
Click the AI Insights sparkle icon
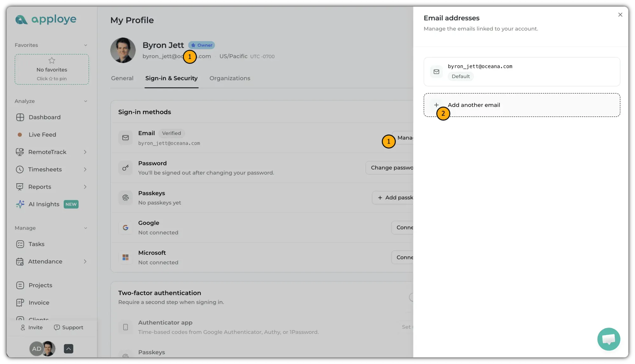point(20,204)
